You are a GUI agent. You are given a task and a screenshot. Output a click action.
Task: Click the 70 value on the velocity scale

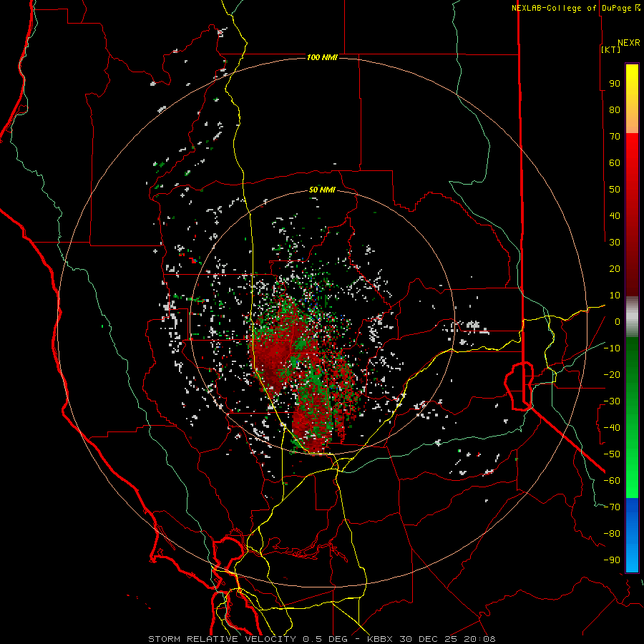[x=615, y=137]
